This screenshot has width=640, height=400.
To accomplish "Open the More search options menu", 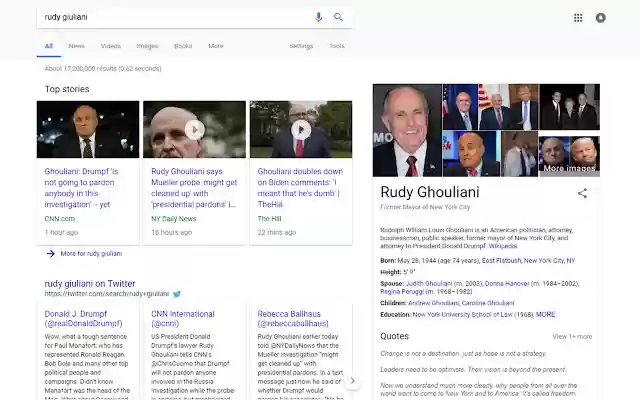I will pyautogui.click(x=216, y=46).
